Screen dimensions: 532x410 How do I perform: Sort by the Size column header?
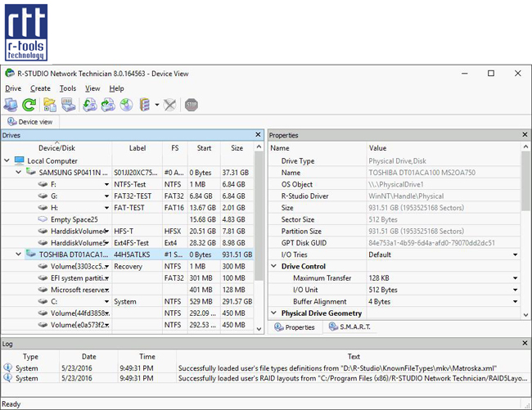click(x=237, y=148)
